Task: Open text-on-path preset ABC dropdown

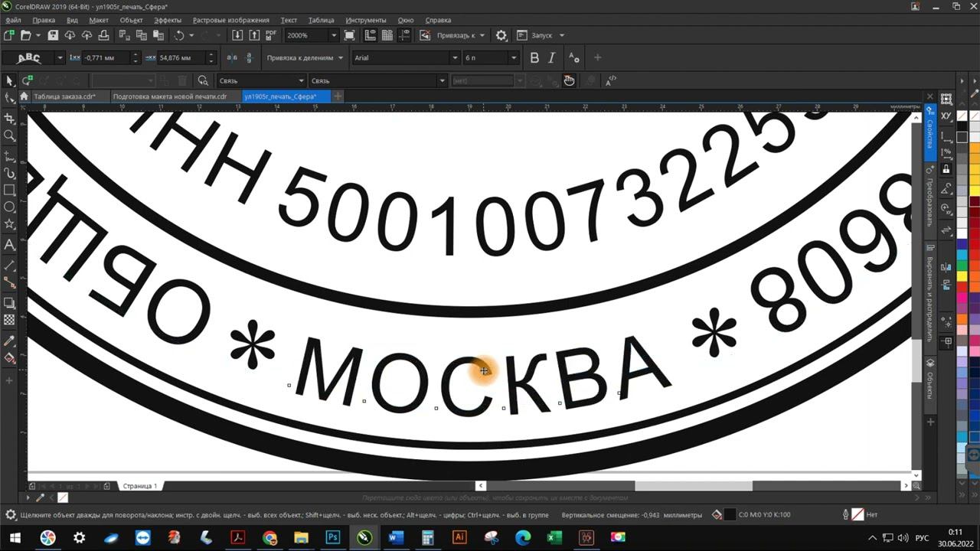Action: (60, 58)
